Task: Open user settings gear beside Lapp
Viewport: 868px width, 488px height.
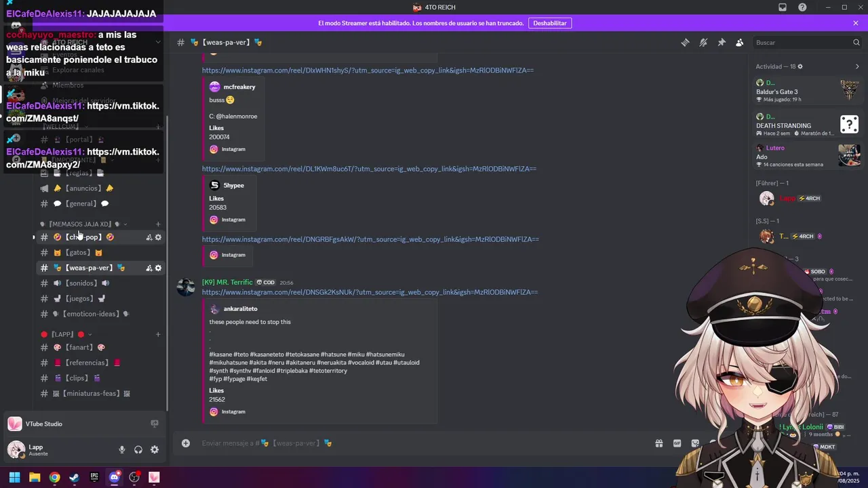Action: (155, 449)
